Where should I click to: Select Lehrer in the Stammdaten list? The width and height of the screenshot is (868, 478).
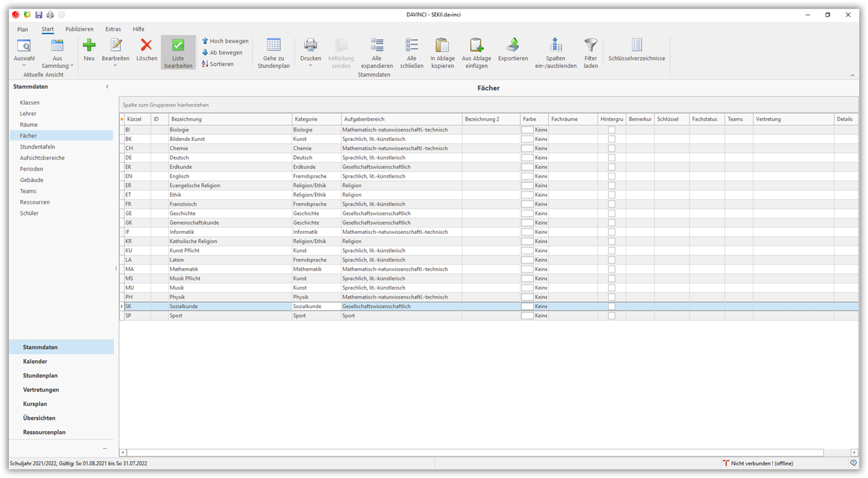point(28,114)
